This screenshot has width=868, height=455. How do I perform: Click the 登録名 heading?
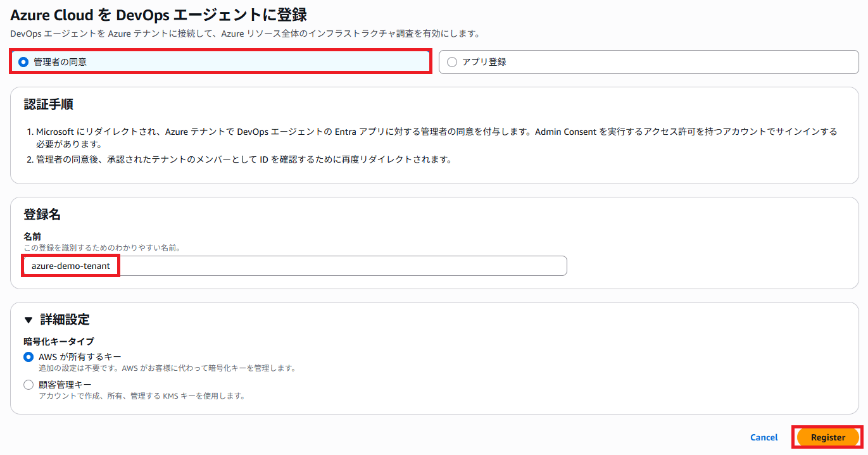42,215
